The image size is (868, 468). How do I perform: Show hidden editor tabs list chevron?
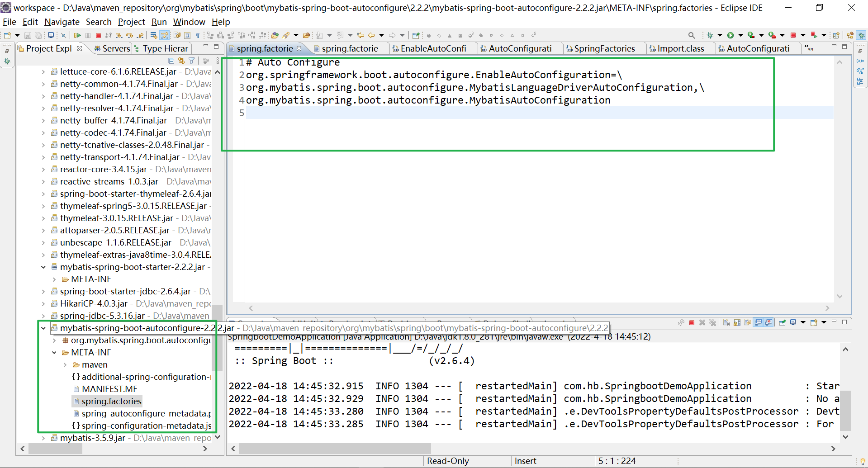(x=809, y=48)
